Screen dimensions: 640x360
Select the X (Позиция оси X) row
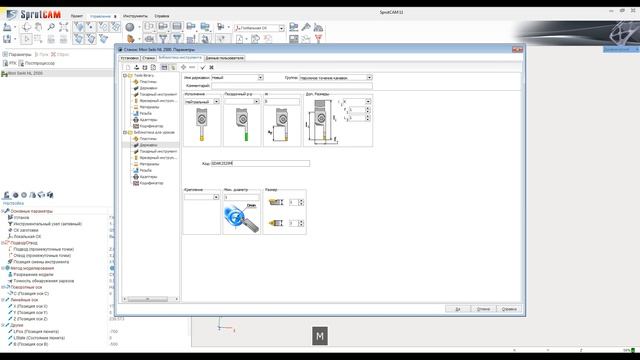(30, 306)
